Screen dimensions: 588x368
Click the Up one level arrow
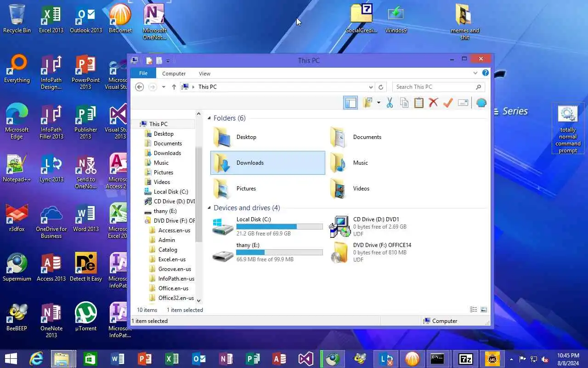(x=174, y=87)
